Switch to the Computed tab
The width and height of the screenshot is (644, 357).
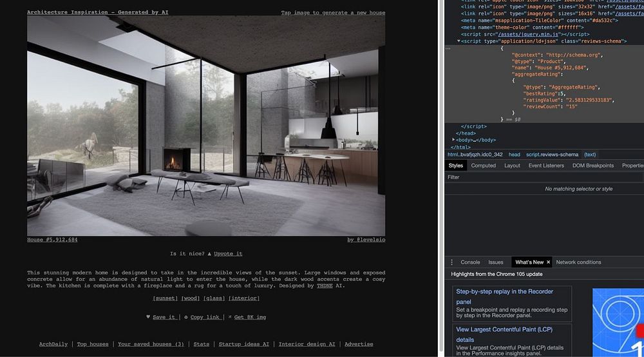(x=484, y=166)
